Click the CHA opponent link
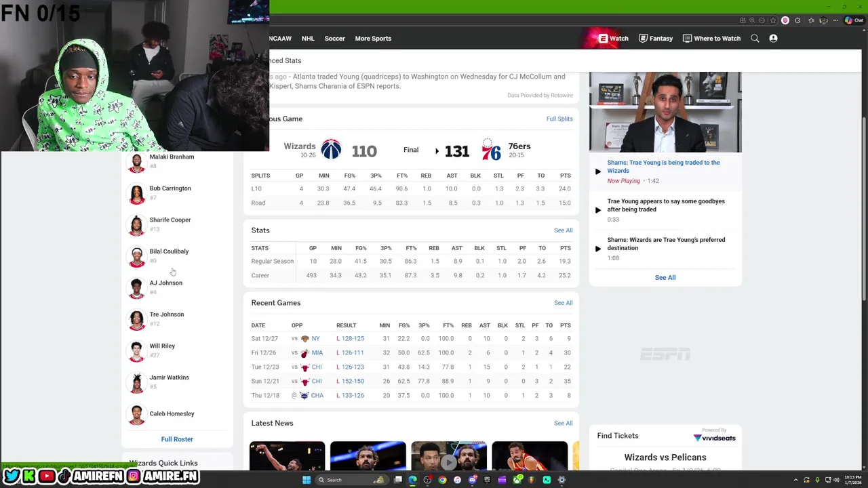This screenshot has height=488, width=868. [317, 395]
